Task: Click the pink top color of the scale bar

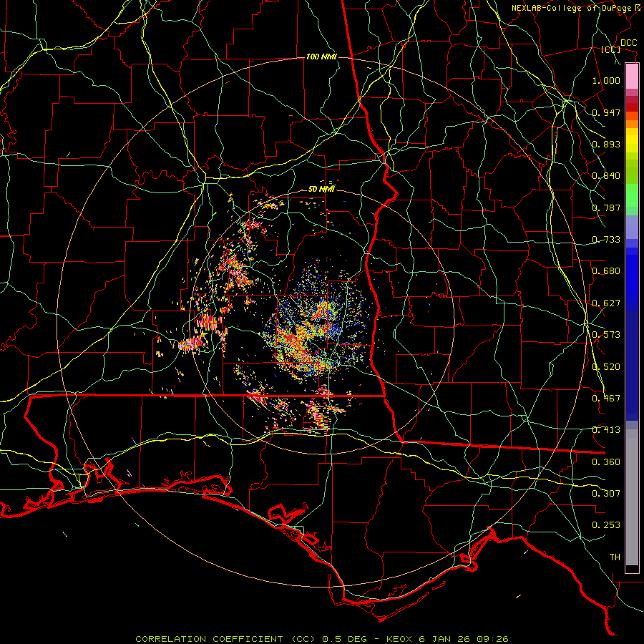Action: point(632,76)
